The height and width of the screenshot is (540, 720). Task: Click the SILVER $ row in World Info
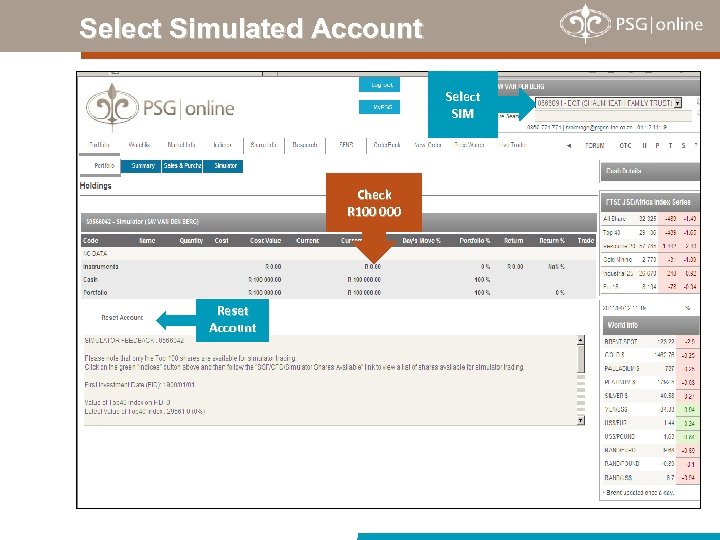tap(651, 396)
